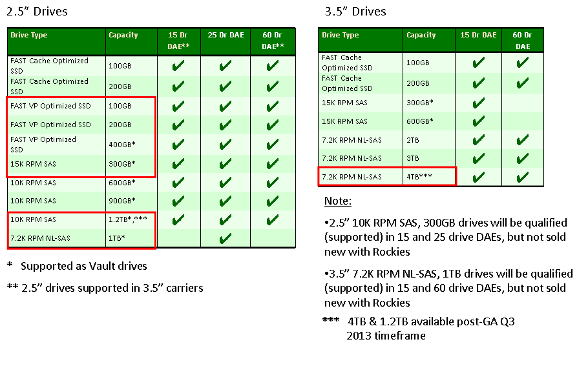Click the "2.5" Drives" heading
Screen dimensions: 588x366
[37, 11]
